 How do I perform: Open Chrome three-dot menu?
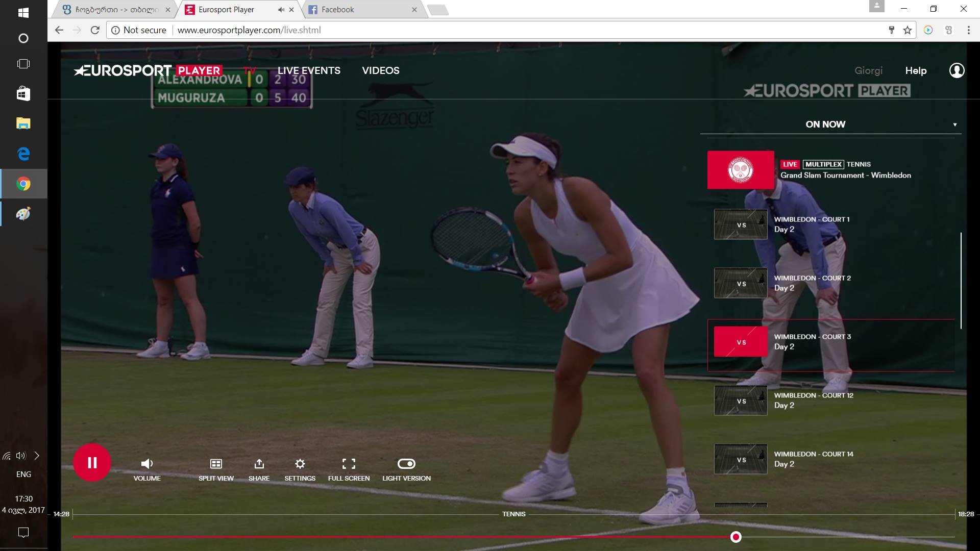[x=968, y=30]
